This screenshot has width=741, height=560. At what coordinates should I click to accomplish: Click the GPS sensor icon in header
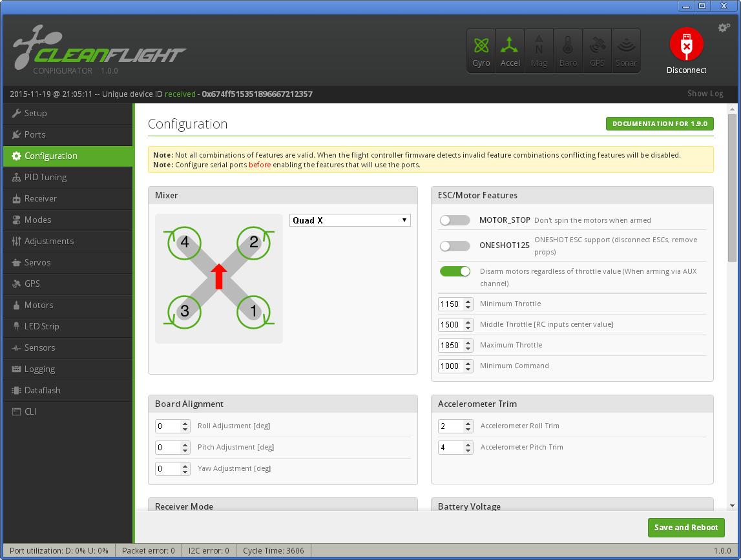coord(597,50)
